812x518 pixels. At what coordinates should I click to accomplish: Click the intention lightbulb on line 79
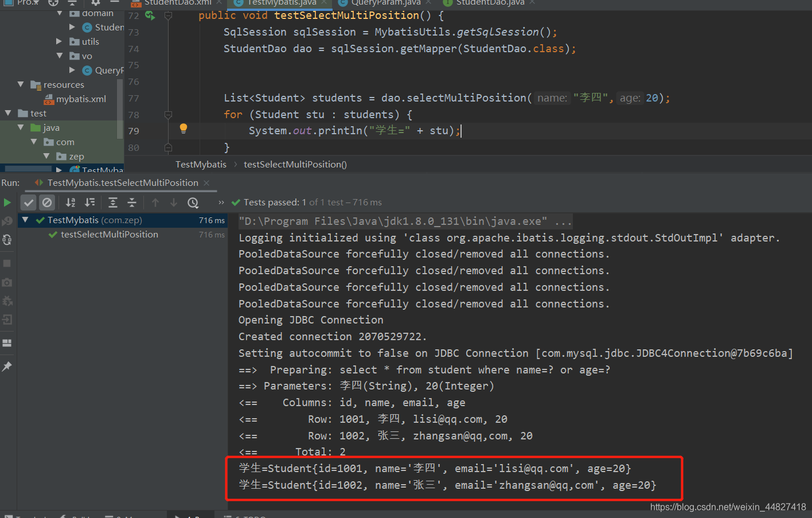coord(184,129)
